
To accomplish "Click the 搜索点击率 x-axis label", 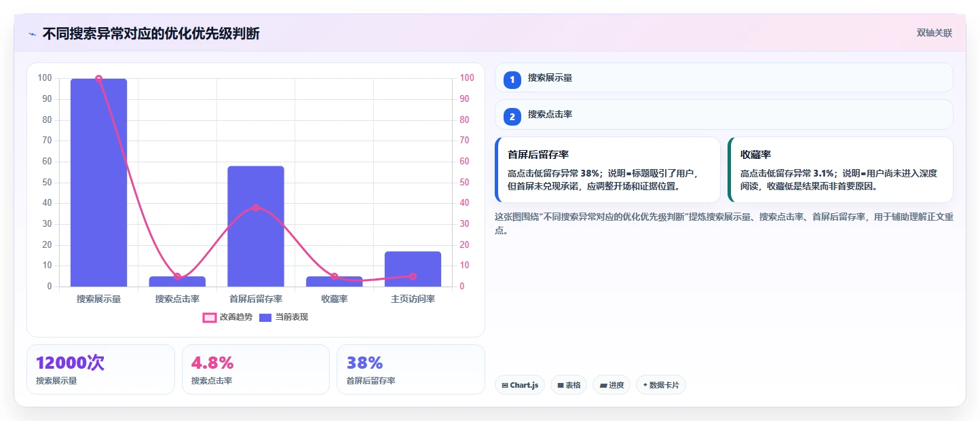I will 177,299.
